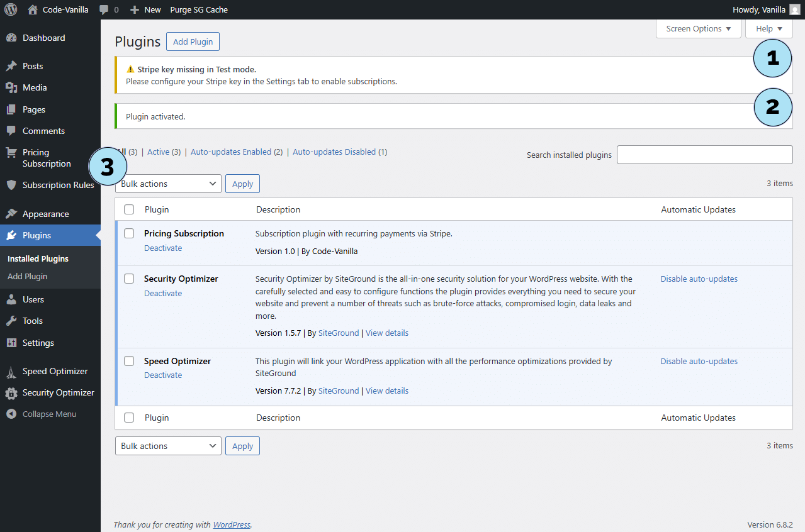
Task: Click the Appearance paintbrush icon
Action: [x=11, y=214]
